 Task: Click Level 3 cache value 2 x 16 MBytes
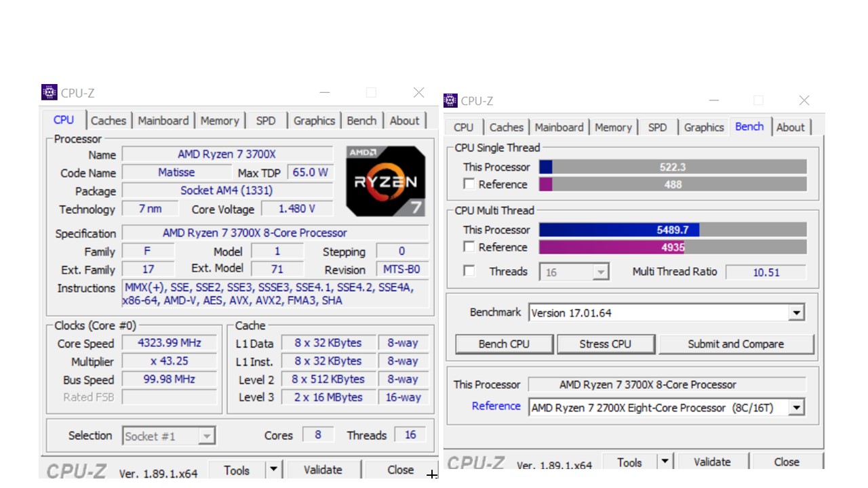pyautogui.click(x=328, y=397)
